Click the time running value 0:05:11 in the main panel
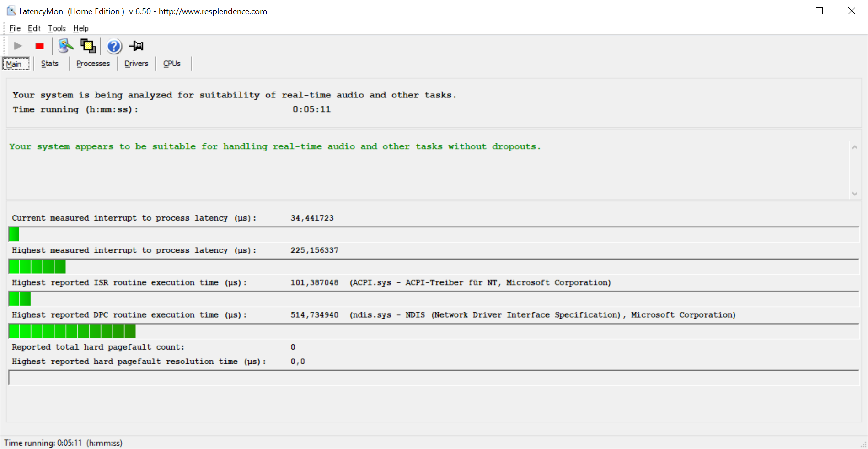Viewport: 868px width, 449px height. pos(311,109)
